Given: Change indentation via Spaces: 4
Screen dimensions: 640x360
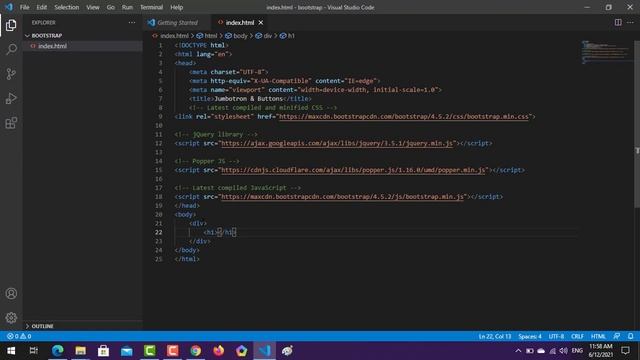Looking at the screenshot, I should 529,336.
